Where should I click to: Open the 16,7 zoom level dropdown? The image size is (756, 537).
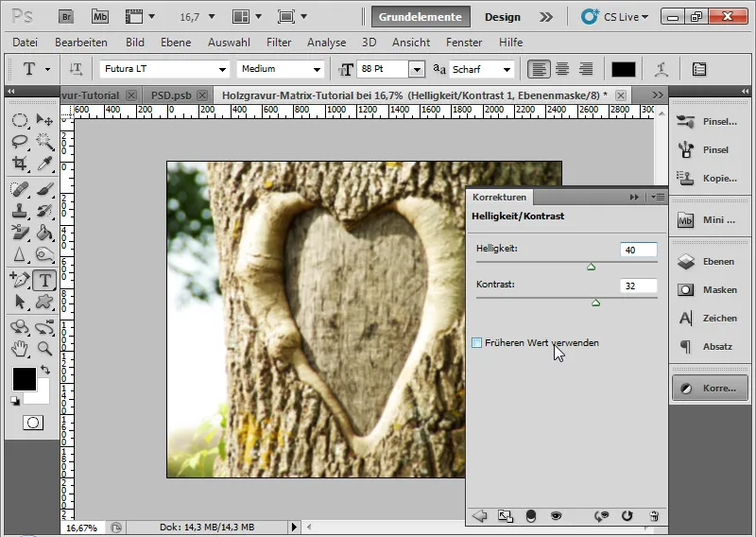[x=211, y=17]
